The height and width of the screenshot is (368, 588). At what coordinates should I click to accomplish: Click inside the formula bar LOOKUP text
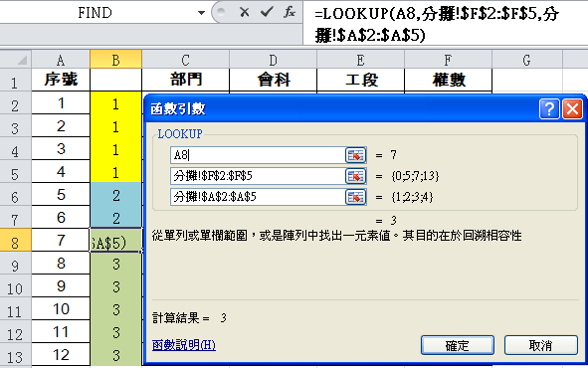pyautogui.click(x=437, y=24)
